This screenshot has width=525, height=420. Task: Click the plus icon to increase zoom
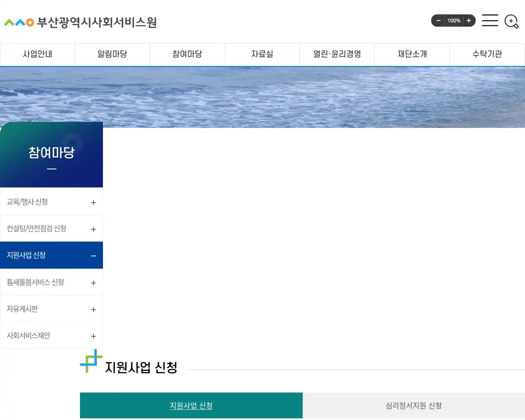469,21
